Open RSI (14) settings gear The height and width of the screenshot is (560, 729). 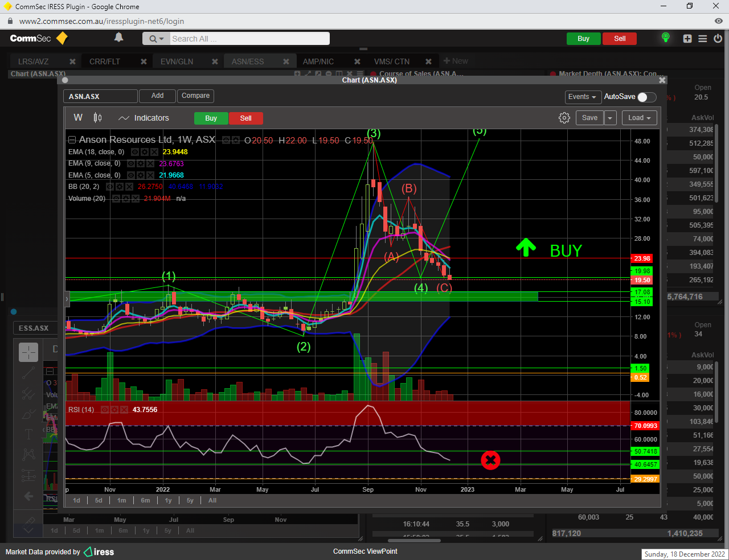pos(113,410)
